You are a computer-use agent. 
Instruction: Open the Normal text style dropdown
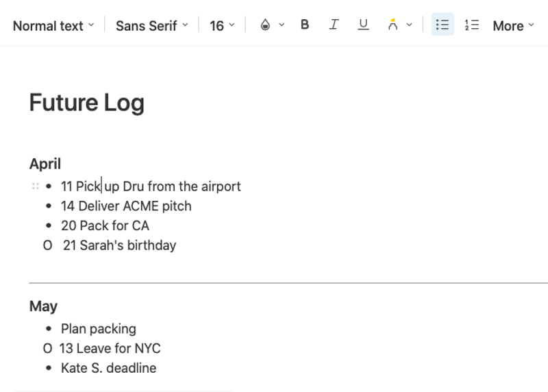(53, 25)
